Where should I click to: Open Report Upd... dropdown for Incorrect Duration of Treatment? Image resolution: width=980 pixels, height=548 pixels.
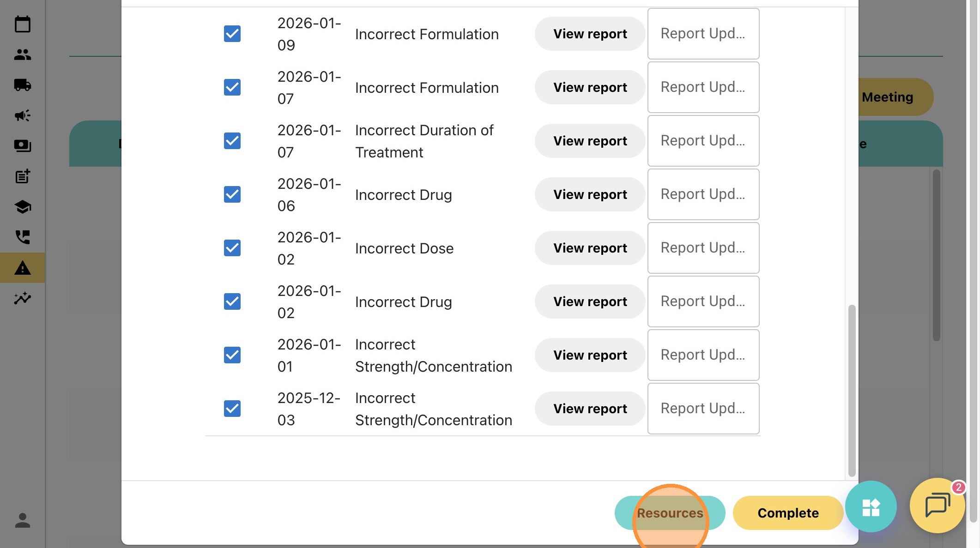[x=703, y=141]
